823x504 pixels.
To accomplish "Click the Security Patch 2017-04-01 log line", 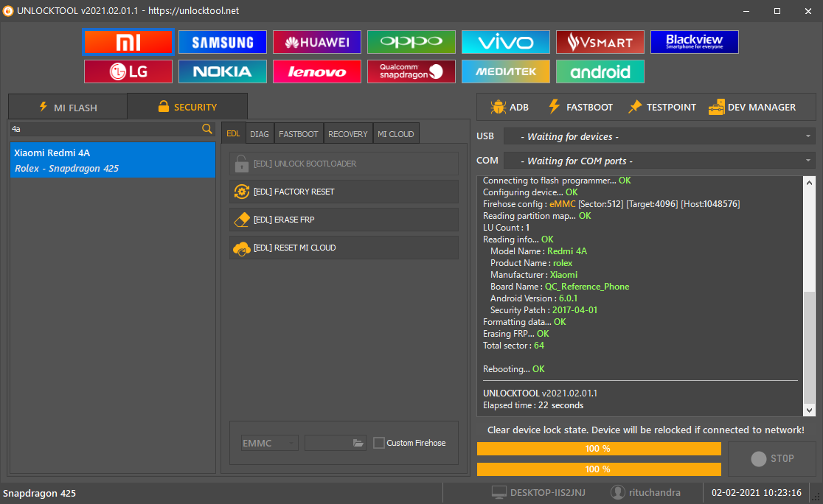I will point(544,310).
